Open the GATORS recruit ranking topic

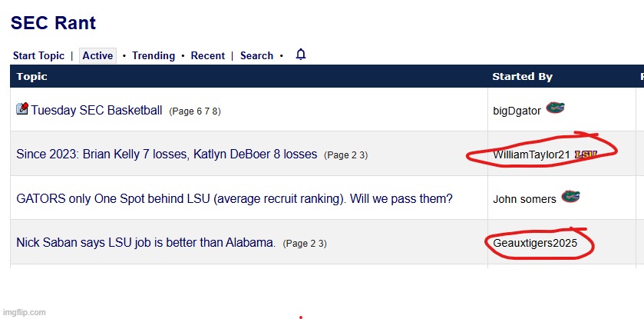point(234,199)
